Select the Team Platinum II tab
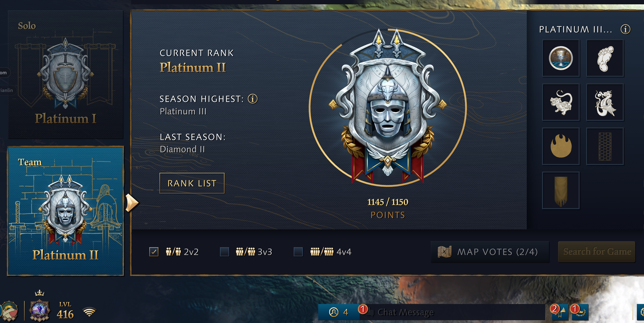Screen dimensions: 644x323 (x=66, y=211)
